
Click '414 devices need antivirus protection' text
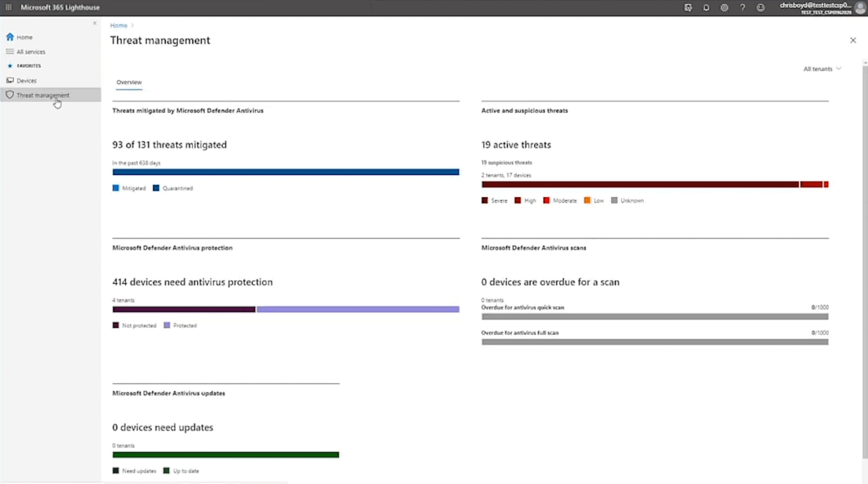coord(193,282)
